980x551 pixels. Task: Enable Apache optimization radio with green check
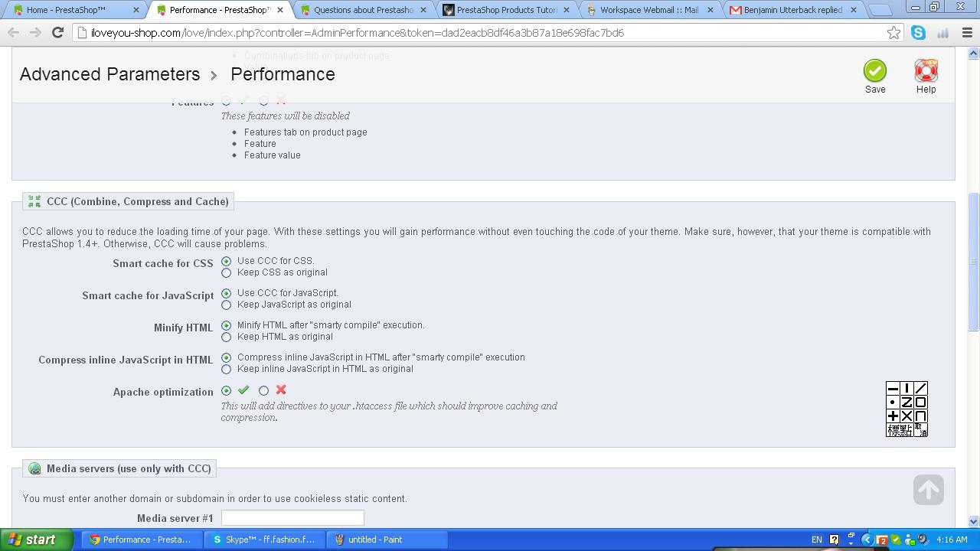pos(226,390)
